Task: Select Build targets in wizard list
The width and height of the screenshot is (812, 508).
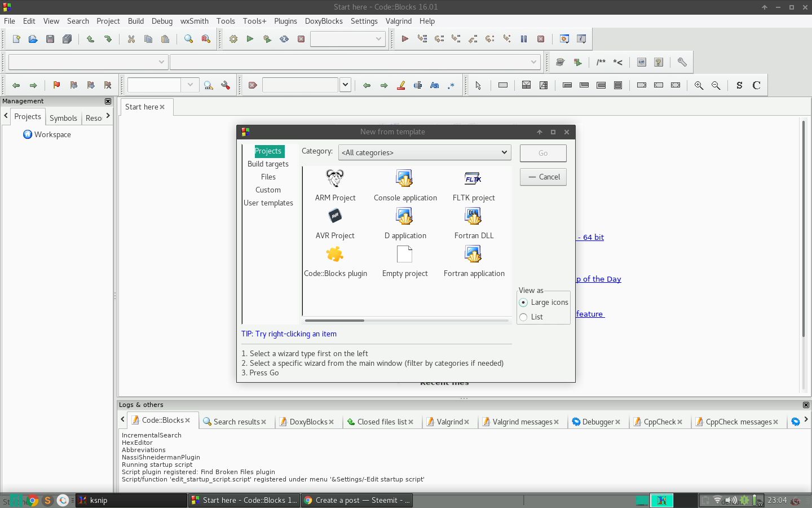Action: 268,164
